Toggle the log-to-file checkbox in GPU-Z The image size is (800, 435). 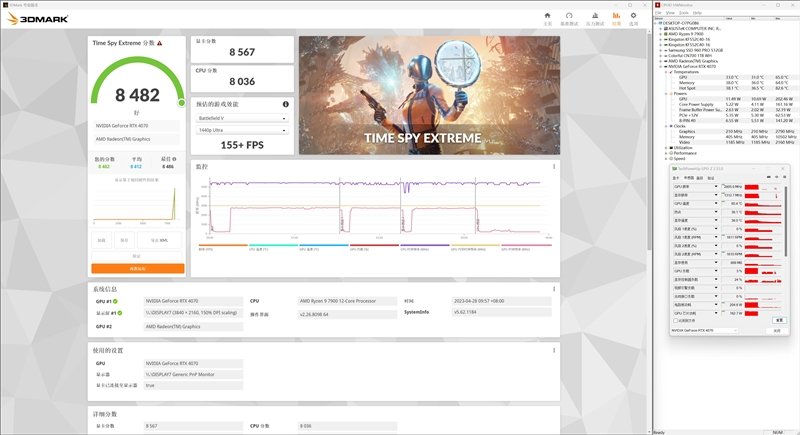[x=676, y=321]
